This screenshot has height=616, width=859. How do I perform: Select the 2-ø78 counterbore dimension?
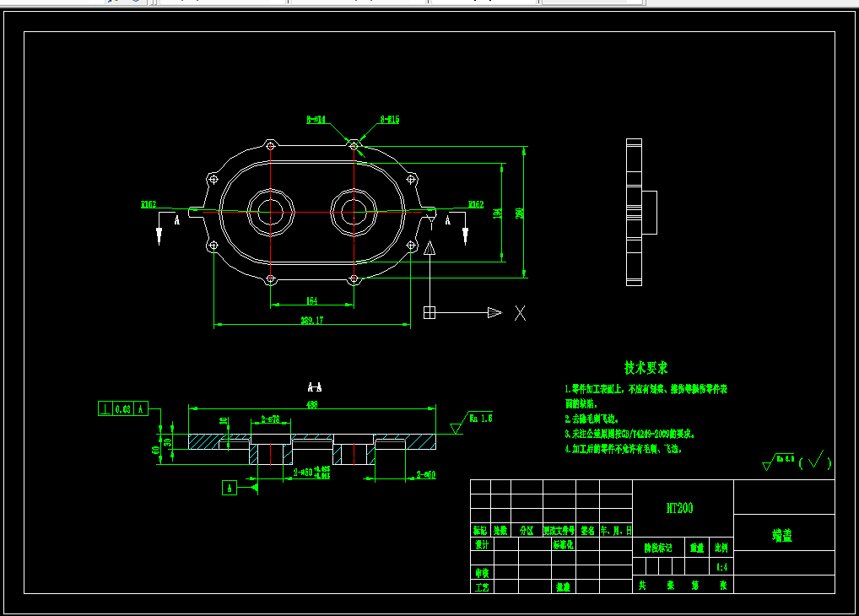click(271, 419)
